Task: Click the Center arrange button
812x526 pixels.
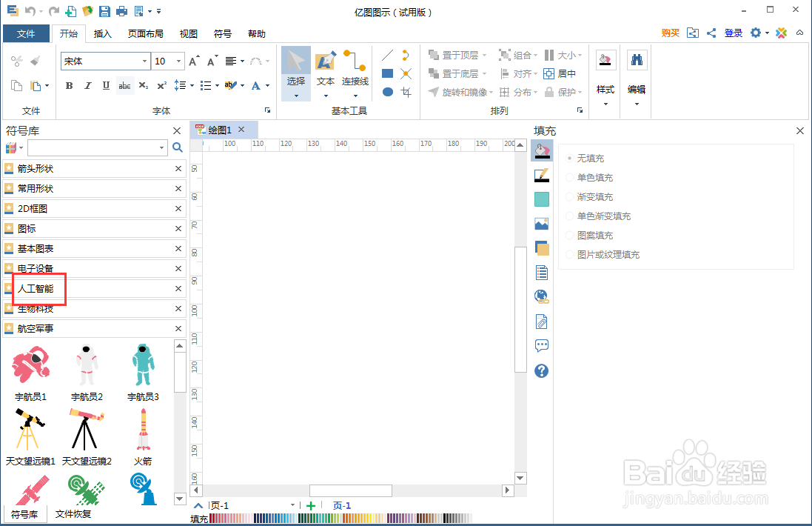Action: click(x=560, y=73)
